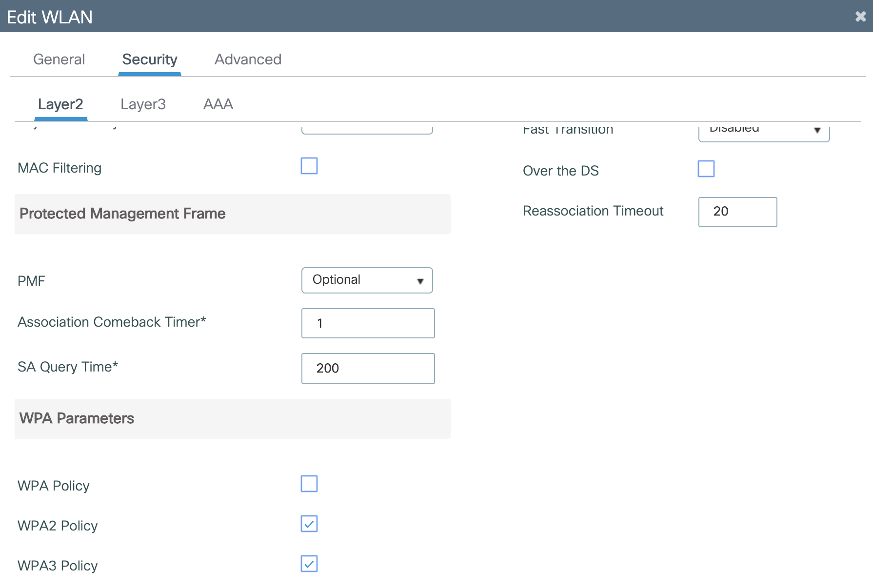
Task: Switch to the Layer3 sub-tab
Action: 143,104
